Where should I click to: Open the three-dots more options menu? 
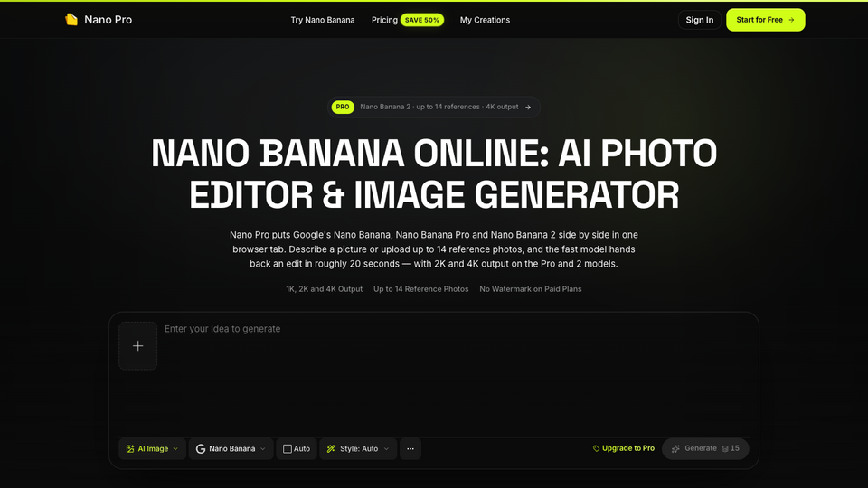[410, 449]
